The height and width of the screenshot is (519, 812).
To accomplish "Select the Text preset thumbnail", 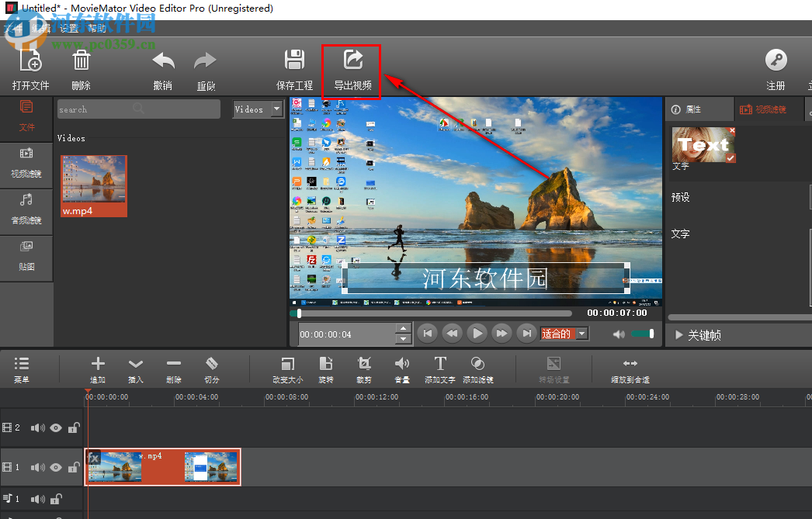I will tap(703, 144).
